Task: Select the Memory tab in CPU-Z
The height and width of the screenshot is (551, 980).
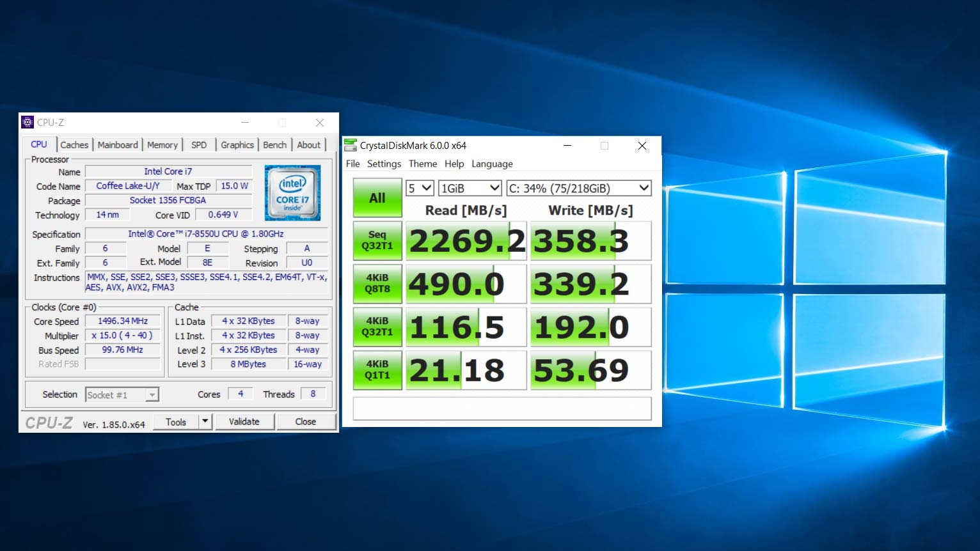Action: [162, 145]
